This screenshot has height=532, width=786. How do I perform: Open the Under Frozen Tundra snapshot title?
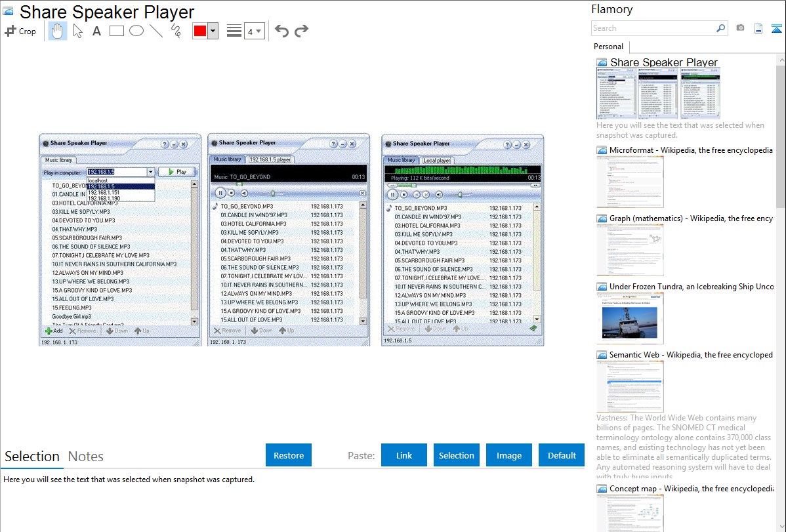(x=692, y=286)
